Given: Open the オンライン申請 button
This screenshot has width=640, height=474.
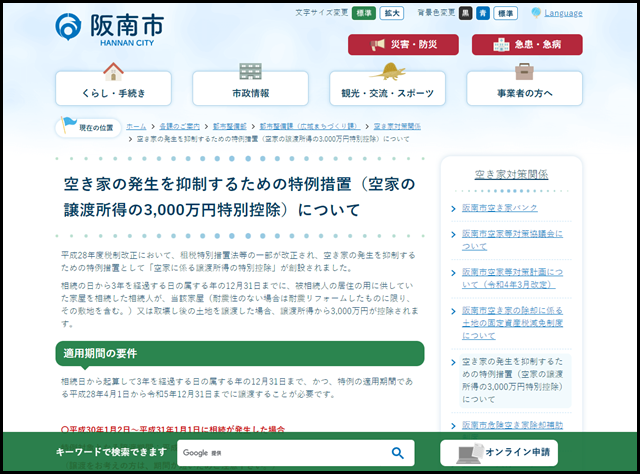Looking at the screenshot, I should (499, 453).
